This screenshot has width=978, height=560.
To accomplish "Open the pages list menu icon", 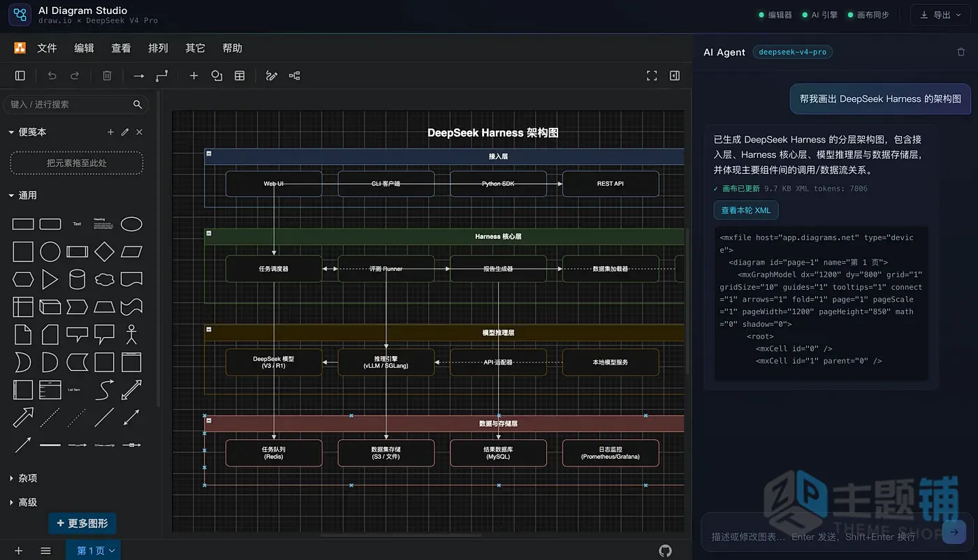I will pos(45,551).
